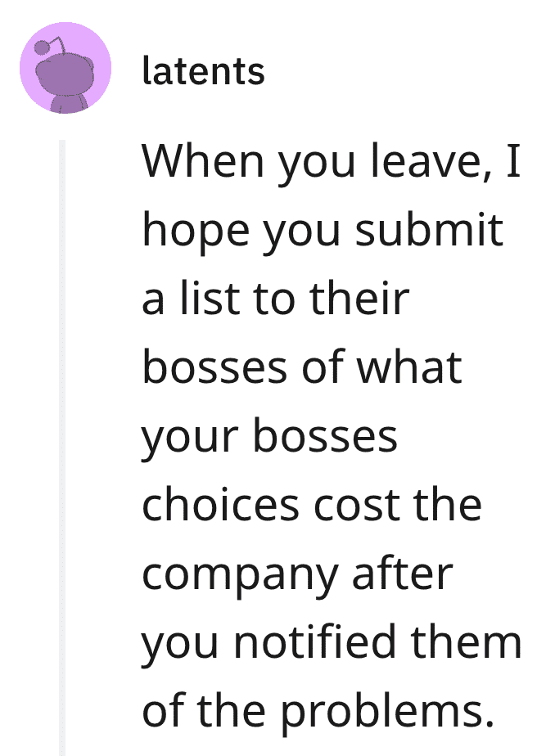555x756 pixels.
Task: Click the final line "of the problems."
Action: click(318, 712)
